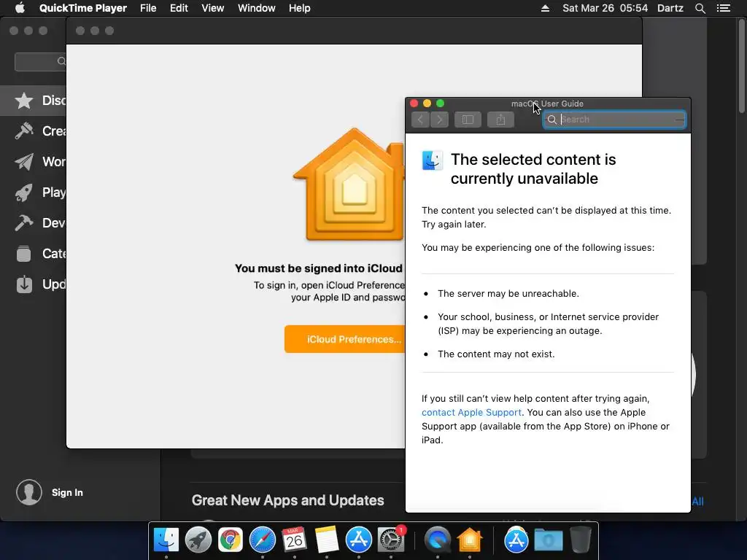The image size is (747, 560).
Task: Click "The selected content is currently unavailable" heading
Action: click(x=533, y=169)
